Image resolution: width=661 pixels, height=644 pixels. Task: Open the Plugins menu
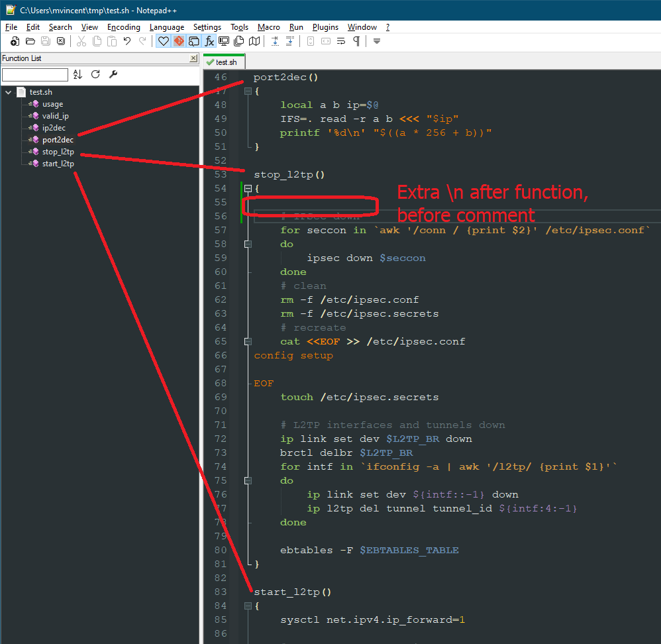pyautogui.click(x=325, y=27)
